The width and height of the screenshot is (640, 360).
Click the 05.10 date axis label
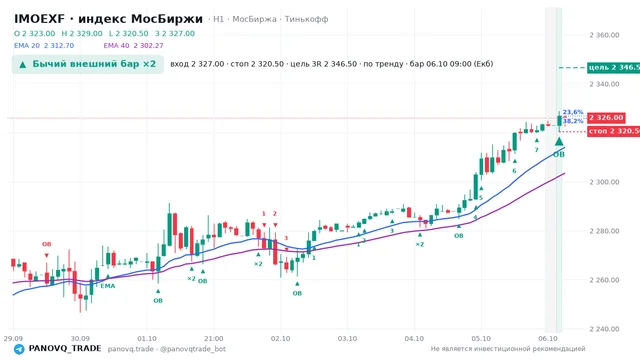click(x=481, y=339)
